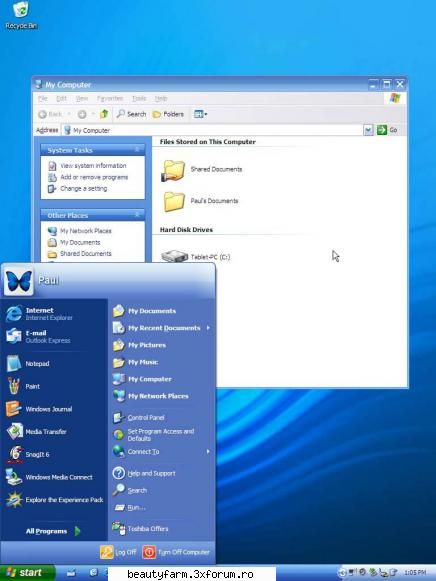436x581 pixels.
Task: Expand All Programs list
Action: point(53,531)
